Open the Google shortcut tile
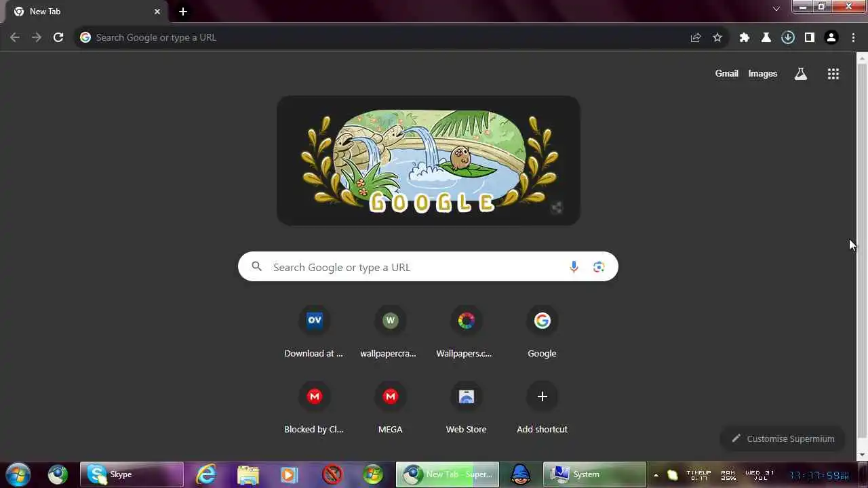868x488 pixels. [x=542, y=332]
